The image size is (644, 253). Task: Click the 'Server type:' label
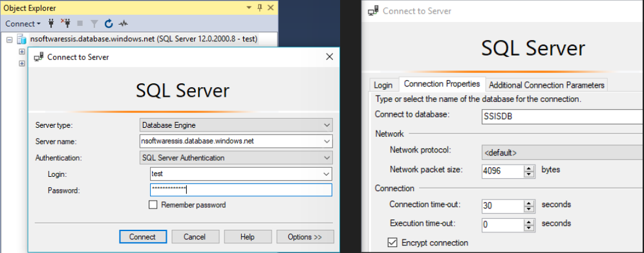coord(54,125)
